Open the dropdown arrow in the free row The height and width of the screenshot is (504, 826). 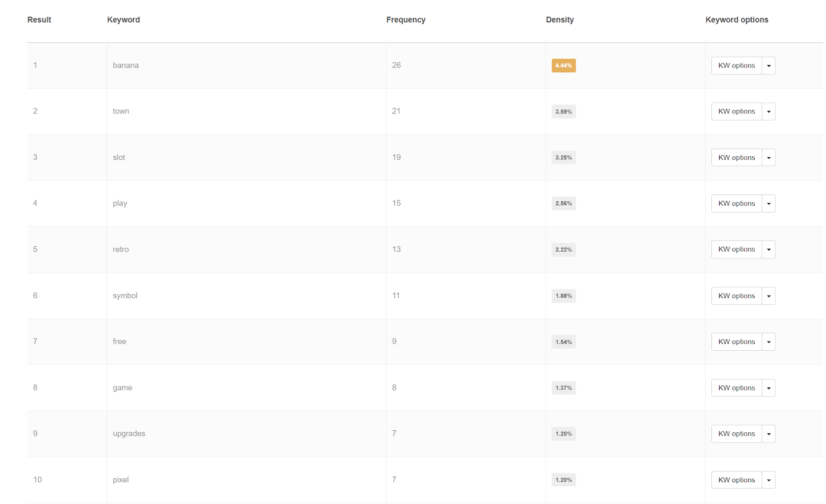coord(768,342)
